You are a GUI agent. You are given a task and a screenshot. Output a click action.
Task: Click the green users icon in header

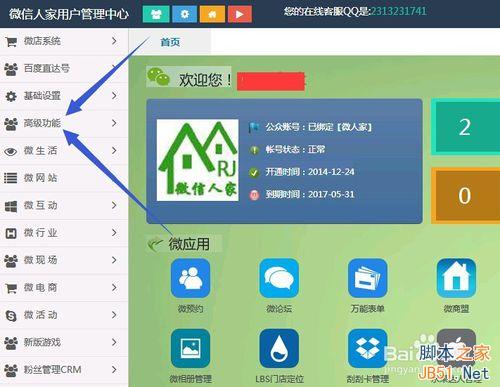coord(156,14)
